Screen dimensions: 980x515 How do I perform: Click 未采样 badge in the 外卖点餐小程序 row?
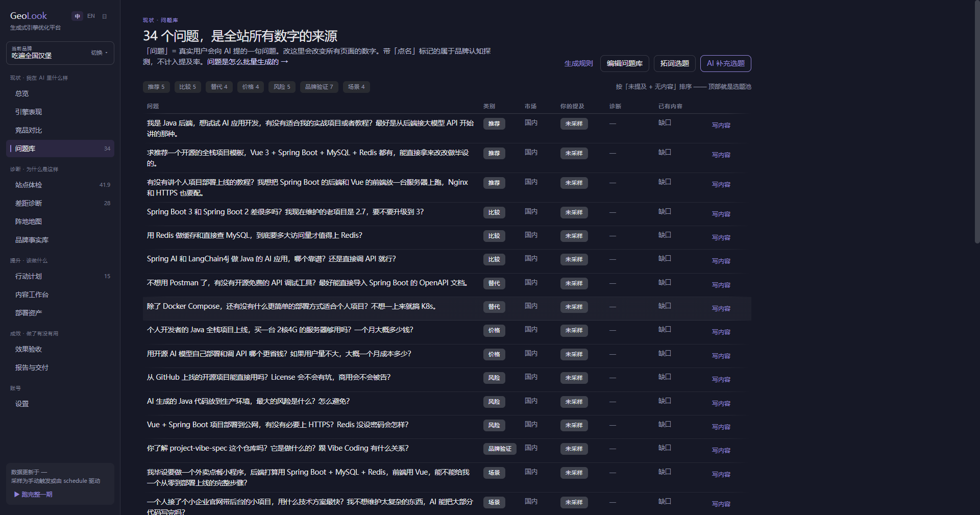coord(574,473)
